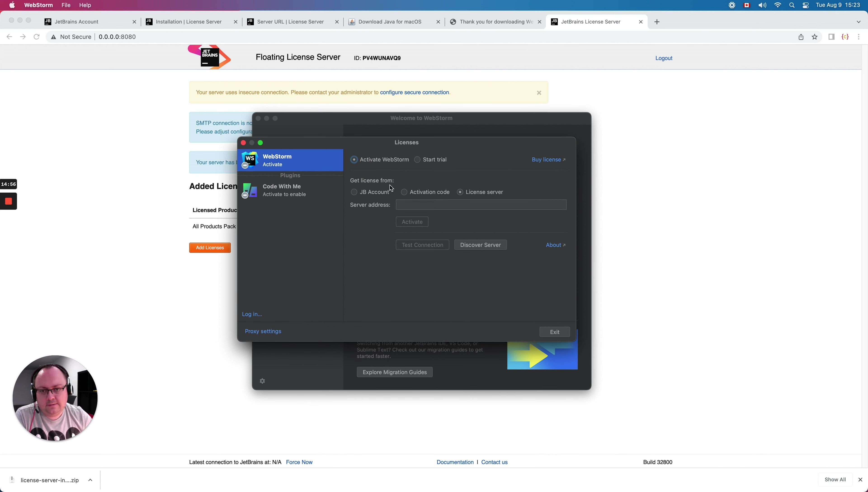This screenshot has width=868, height=492.
Task: Click the Buy license link
Action: click(x=549, y=159)
